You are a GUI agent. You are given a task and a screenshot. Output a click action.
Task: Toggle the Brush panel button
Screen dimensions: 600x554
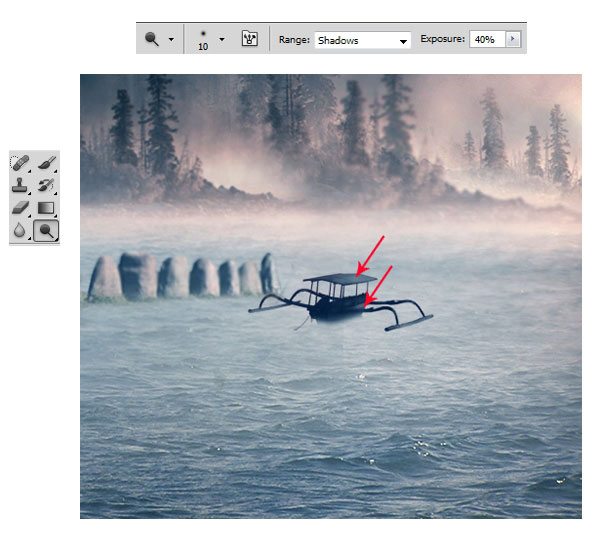[250, 39]
